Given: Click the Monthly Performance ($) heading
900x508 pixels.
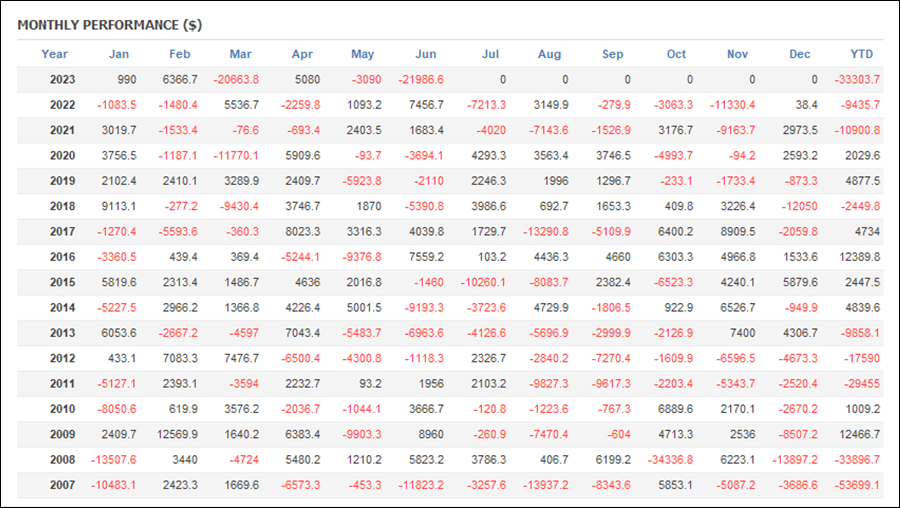Looking at the screenshot, I should tap(110, 25).
